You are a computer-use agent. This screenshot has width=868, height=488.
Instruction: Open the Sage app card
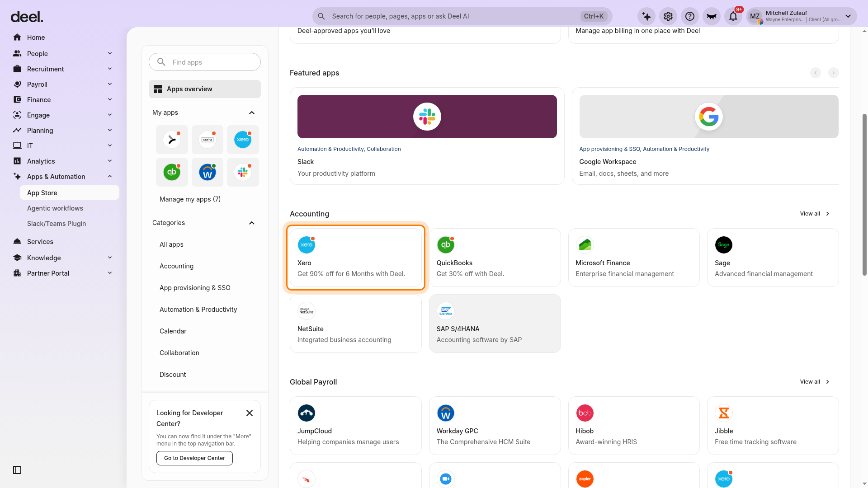click(773, 258)
